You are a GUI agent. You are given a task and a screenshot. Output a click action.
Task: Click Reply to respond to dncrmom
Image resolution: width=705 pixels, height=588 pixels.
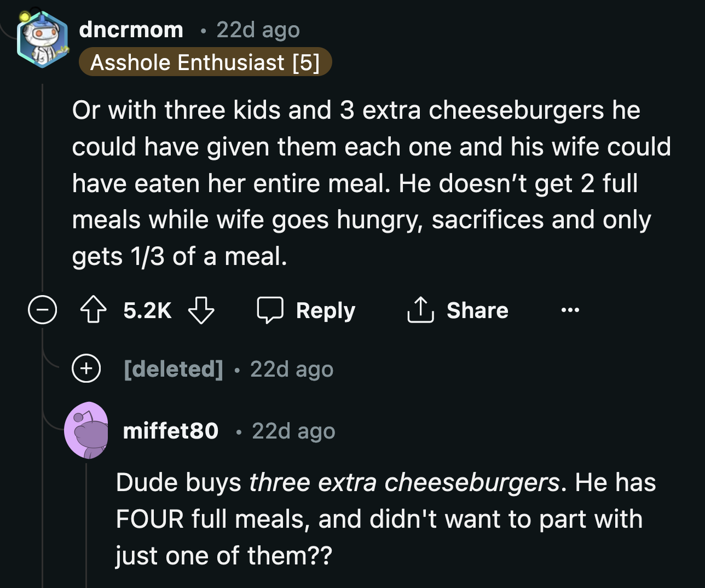(325, 310)
